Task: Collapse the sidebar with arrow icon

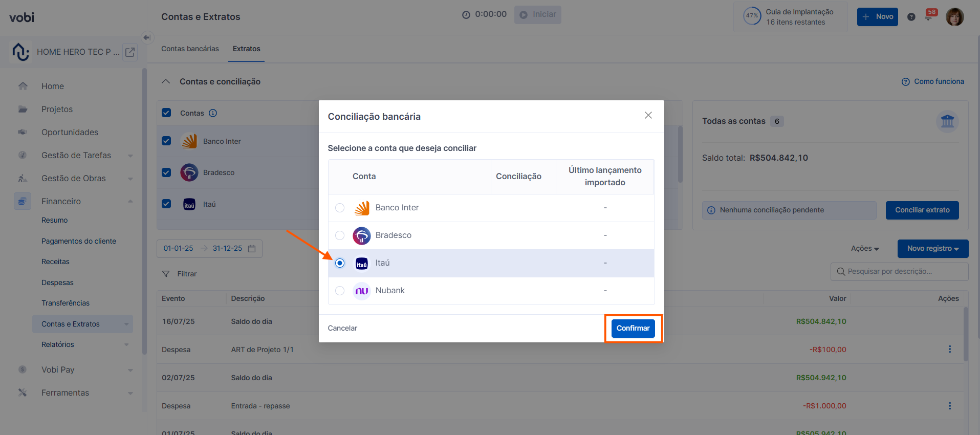Action: (147, 37)
